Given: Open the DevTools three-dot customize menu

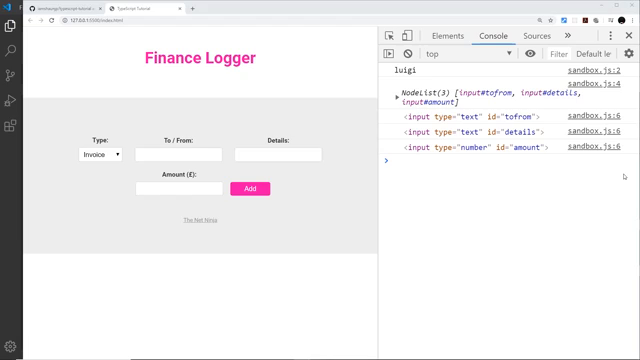Looking at the screenshot, I should pos(611,36).
